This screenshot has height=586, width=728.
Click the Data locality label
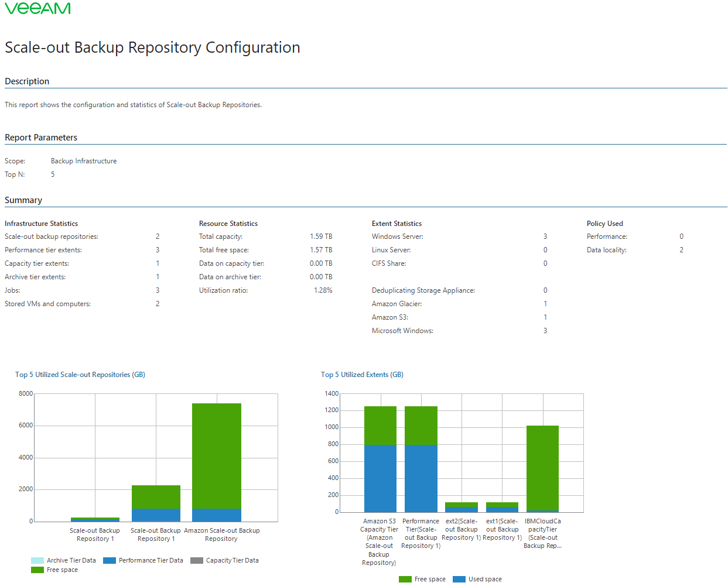pyautogui.click(x=607, y=250)
